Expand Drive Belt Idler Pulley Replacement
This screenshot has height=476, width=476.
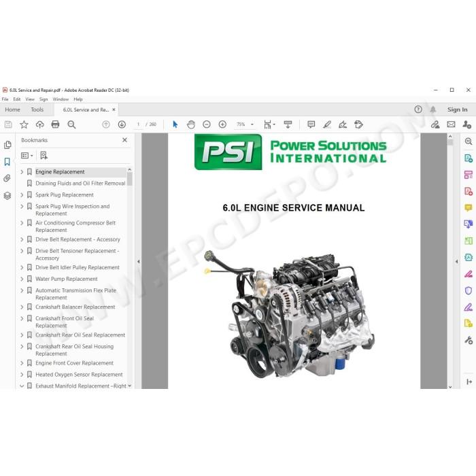[x=22, y=267]
